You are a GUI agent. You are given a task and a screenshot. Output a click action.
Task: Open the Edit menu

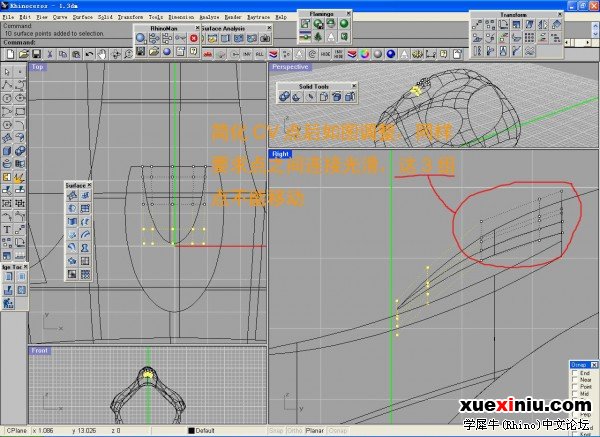pyautogui.click(x=25, y=17)
